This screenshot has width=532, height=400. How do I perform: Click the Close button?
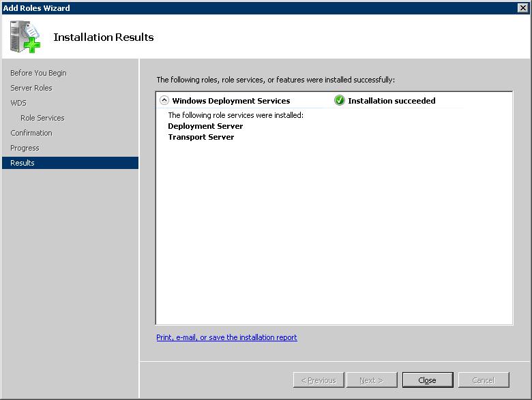click(428, 380)
